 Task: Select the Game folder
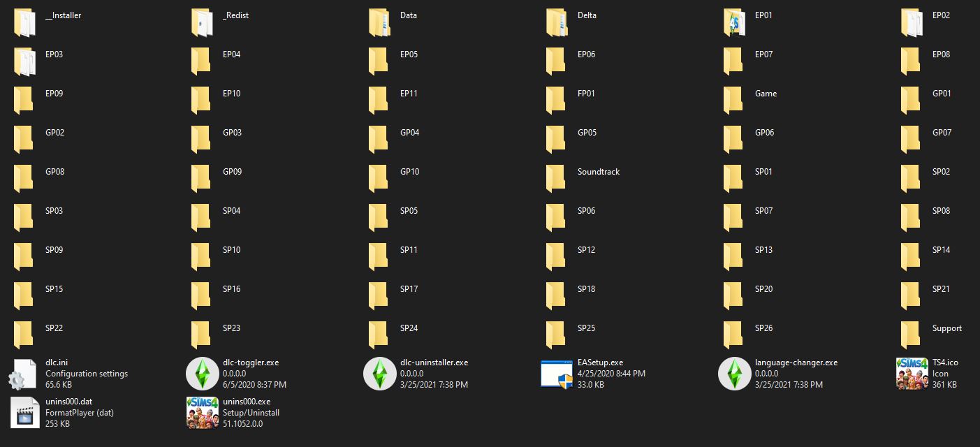coord(733,101)
